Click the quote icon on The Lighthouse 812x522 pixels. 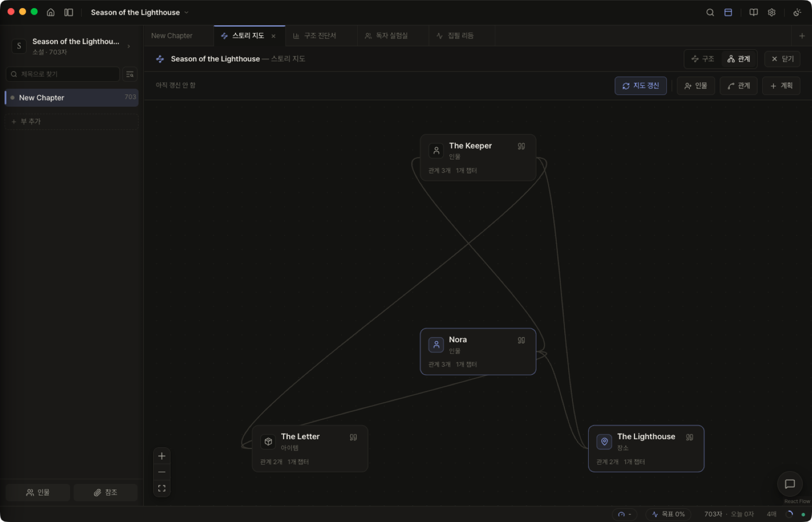click(690, 437)
